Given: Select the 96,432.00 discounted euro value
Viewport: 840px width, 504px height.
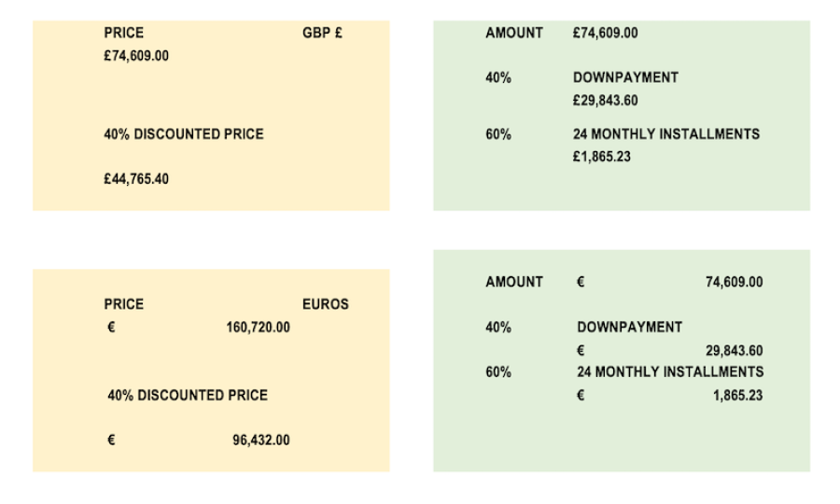Looking at the screenshot, I should pos(260,440).
